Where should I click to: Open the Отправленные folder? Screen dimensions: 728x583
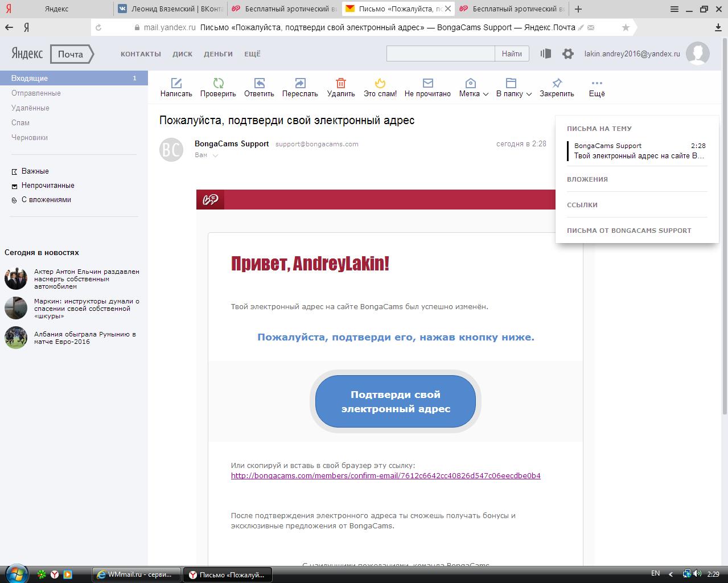36,93
